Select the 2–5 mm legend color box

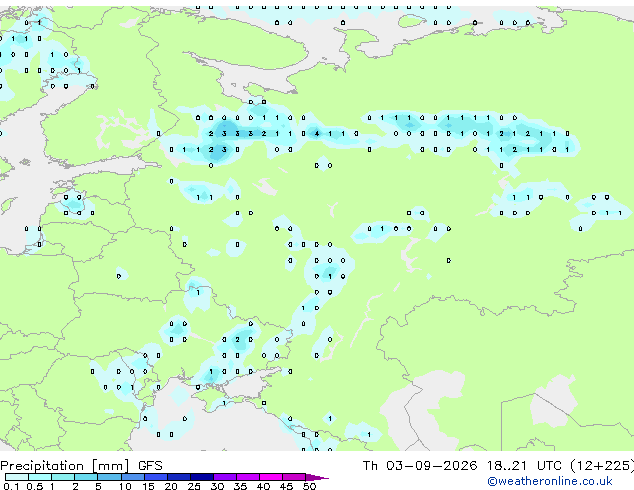pyautogui.click(x=86, y=477)
